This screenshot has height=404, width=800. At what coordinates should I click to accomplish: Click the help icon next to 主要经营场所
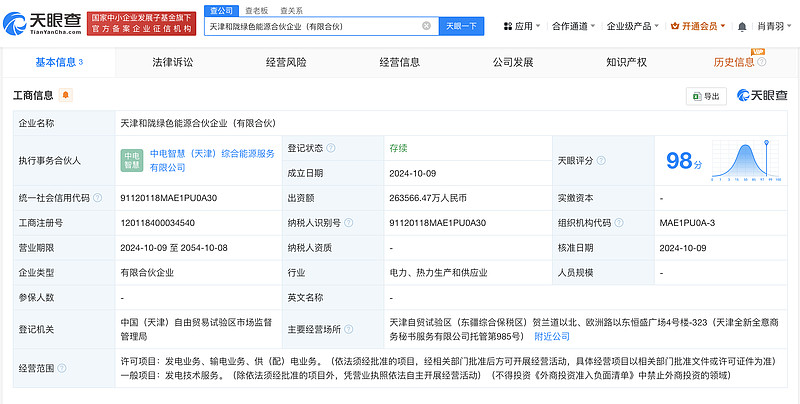tap(348, 330)
